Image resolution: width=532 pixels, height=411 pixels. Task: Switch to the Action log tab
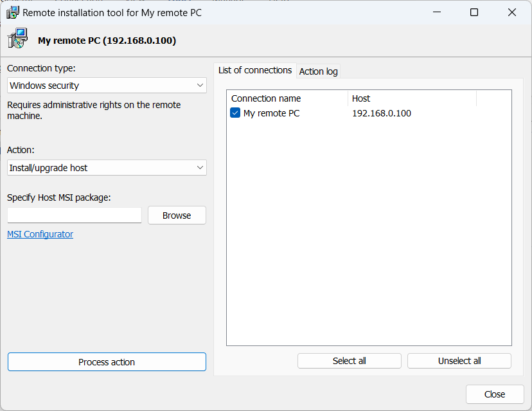(x=318, y=71)
